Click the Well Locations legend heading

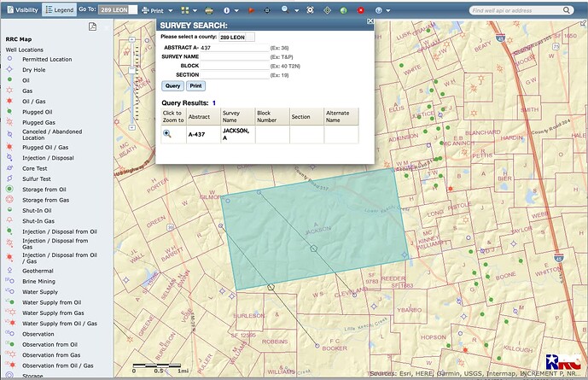(25, 50)
